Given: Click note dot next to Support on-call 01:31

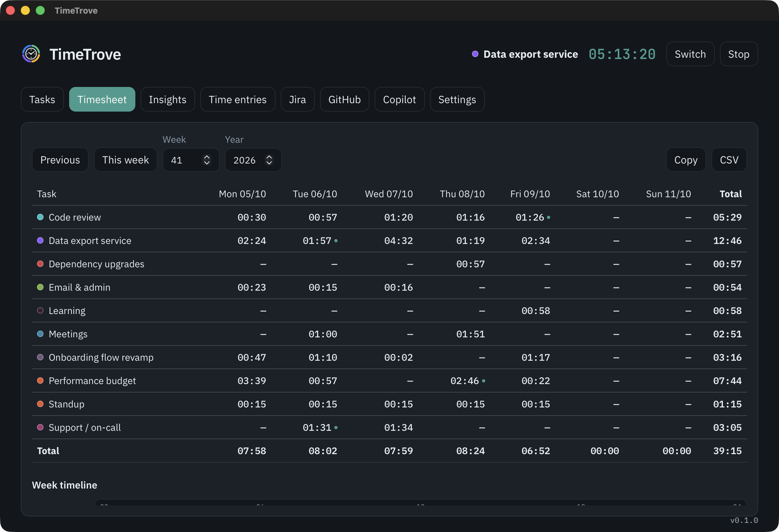Looking at the screenshot, I should click(336, 428).
